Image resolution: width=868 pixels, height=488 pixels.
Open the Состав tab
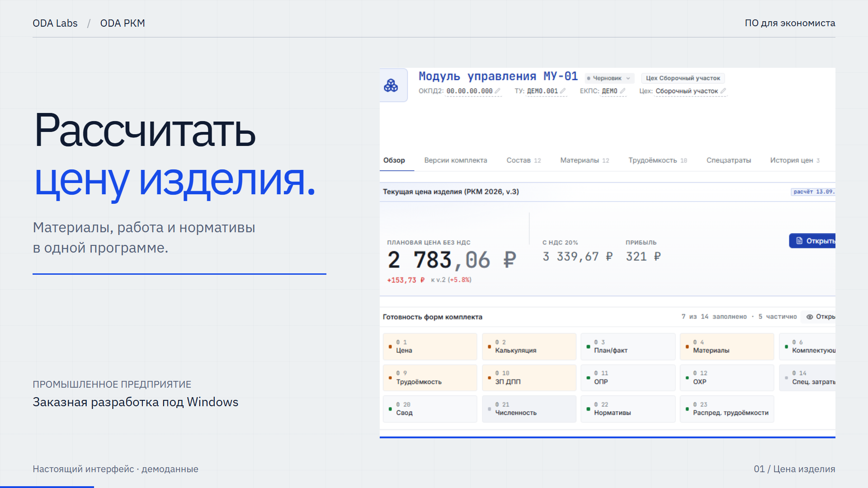[x=524, y=160]
